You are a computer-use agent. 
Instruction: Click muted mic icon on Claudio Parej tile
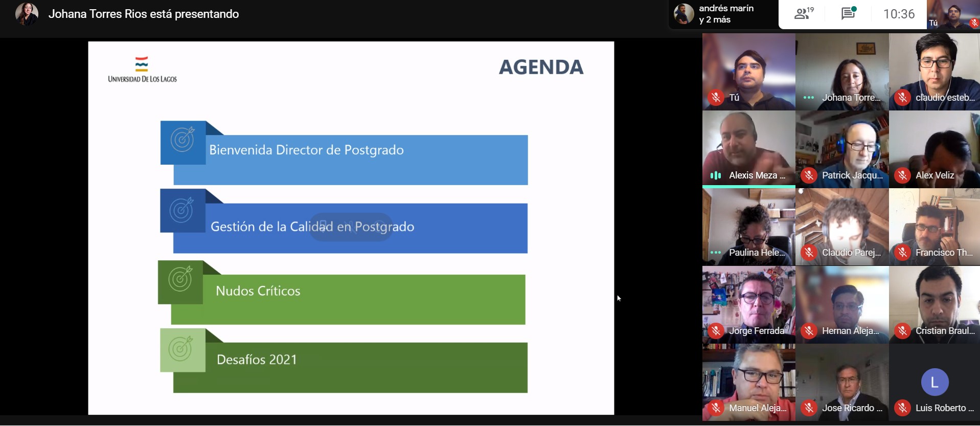tap(809, 253)
